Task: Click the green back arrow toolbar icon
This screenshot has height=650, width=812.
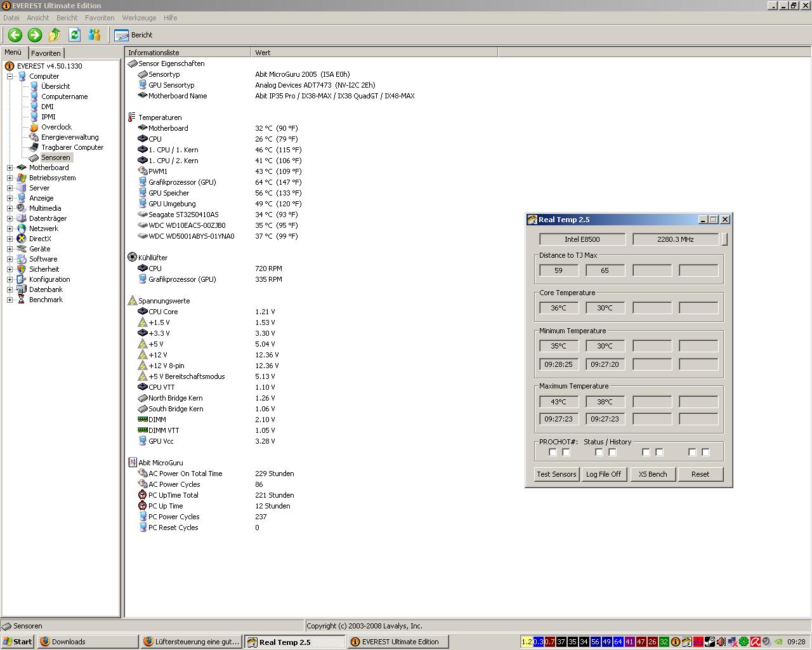Action: coord(15,35)
